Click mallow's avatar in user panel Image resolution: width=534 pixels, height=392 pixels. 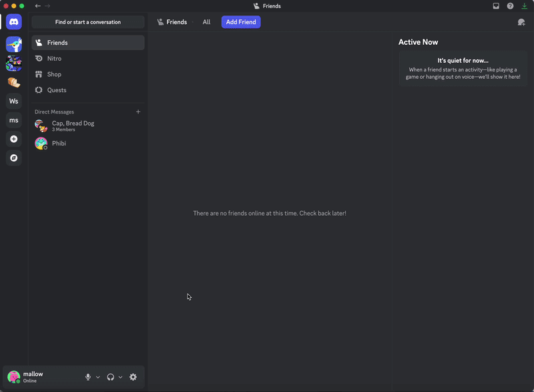13,377
